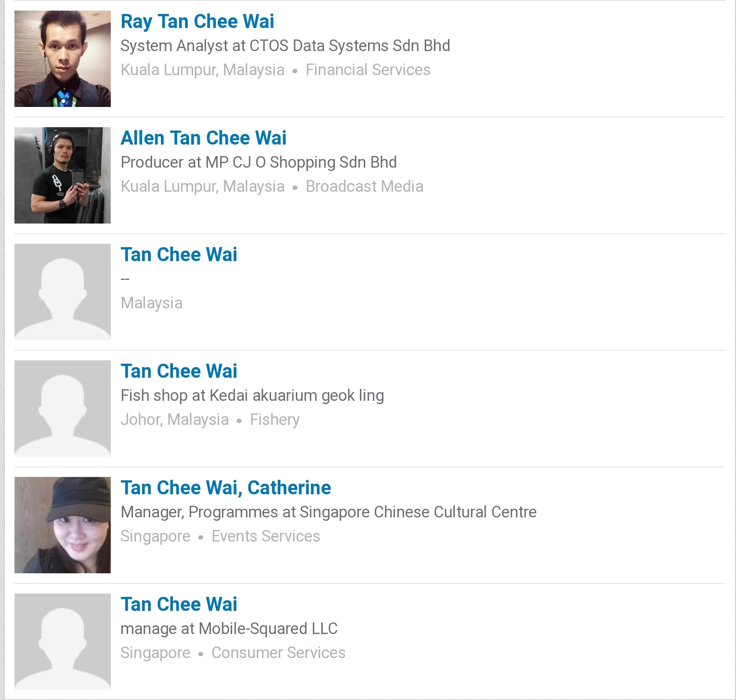Open Allen Tan Chee Wai's profile photo
This screenshot has height=700, width=736.
(63, 175)
